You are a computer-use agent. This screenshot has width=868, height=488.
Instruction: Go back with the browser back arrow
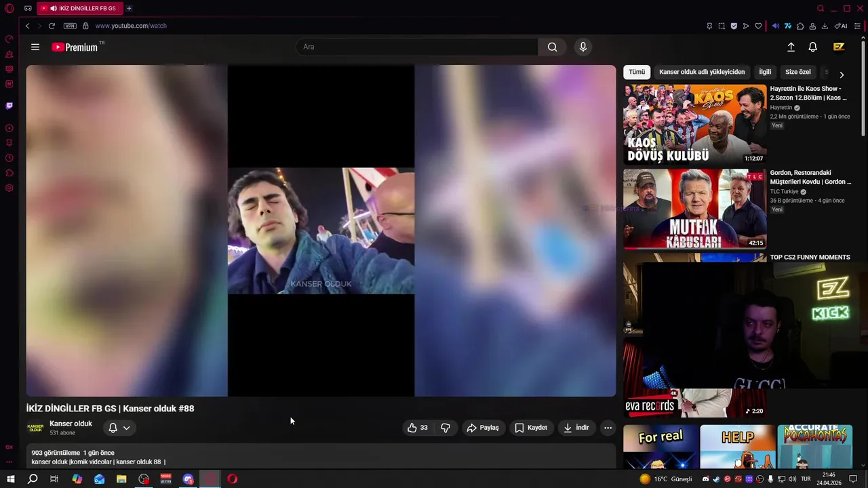tap(27, 26)
